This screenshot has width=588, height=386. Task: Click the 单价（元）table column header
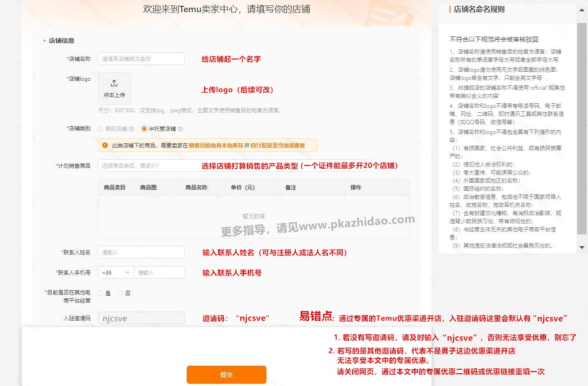[x=243, y=187]
